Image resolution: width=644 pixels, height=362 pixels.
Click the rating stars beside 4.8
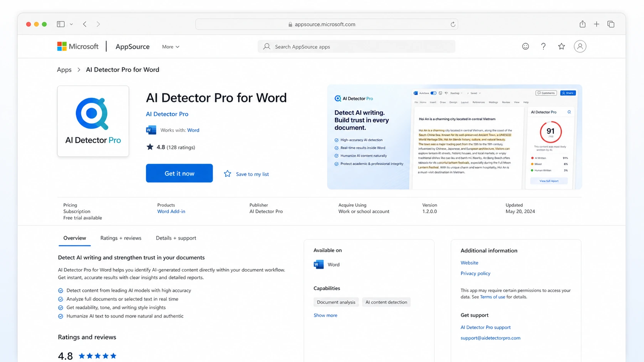(97, 356)
